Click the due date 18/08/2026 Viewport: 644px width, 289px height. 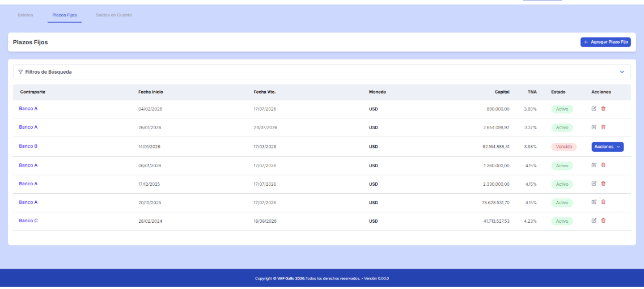tap(265, 221)
